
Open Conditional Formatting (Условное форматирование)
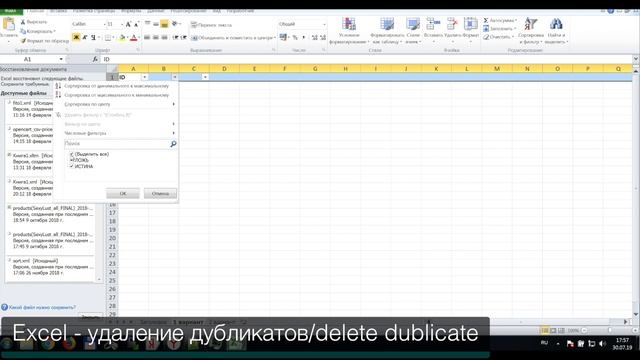tap(349, 31)
